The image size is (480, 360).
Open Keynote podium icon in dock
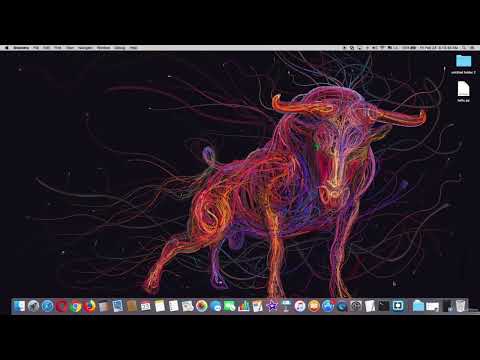click(286, 306)
